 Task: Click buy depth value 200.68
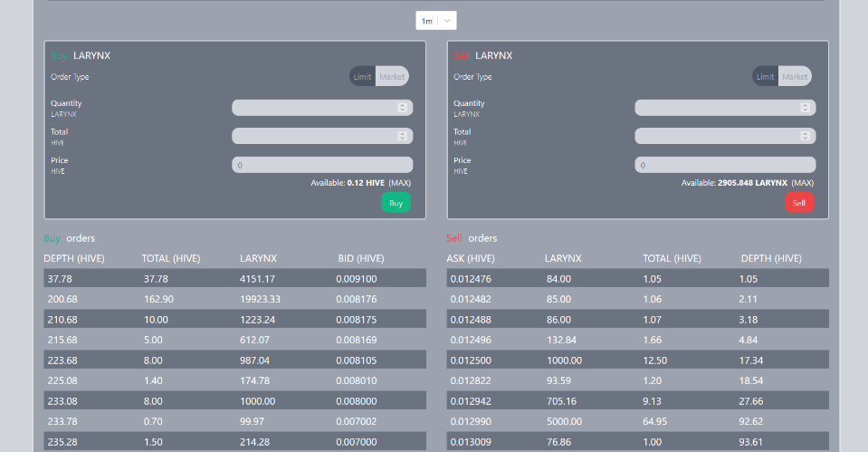[62, 299]
